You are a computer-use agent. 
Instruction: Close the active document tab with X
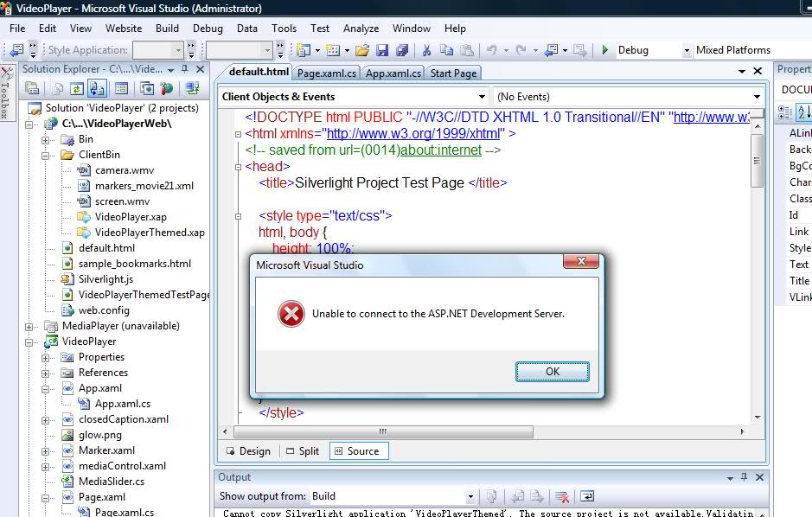(x=758, y=71)
